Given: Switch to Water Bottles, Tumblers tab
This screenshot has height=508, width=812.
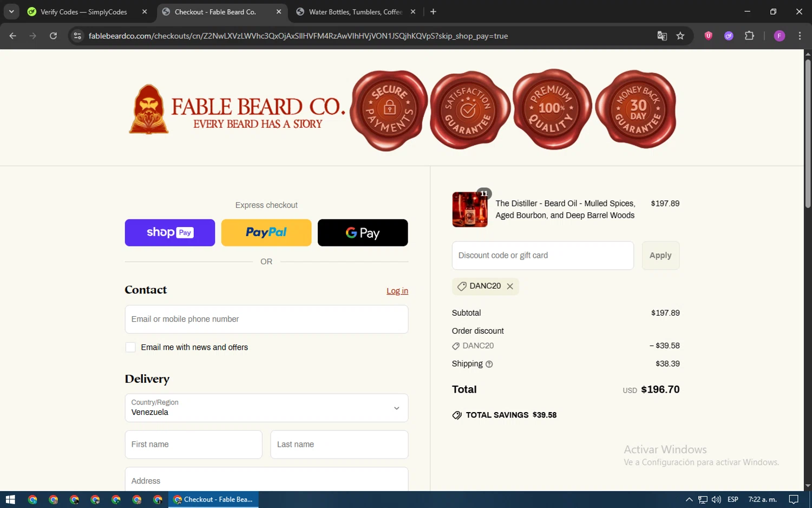Looking at the screenshot, I should pos(355,12).
